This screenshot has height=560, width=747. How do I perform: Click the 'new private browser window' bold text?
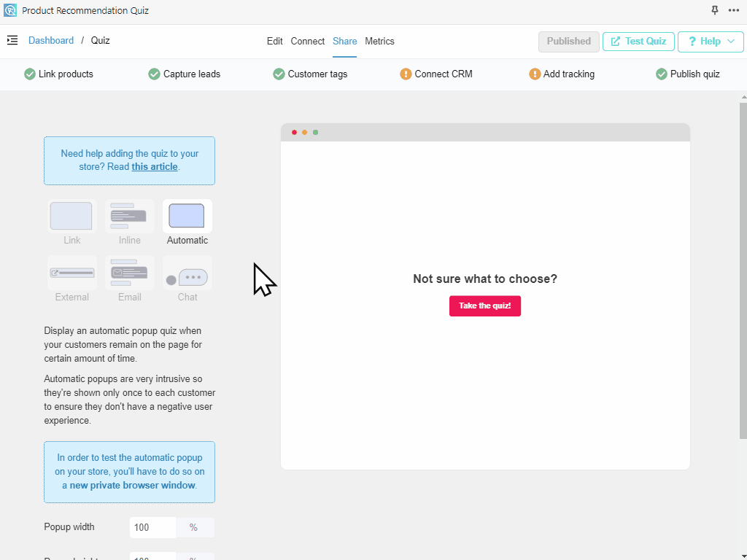(x=133, y=485)
